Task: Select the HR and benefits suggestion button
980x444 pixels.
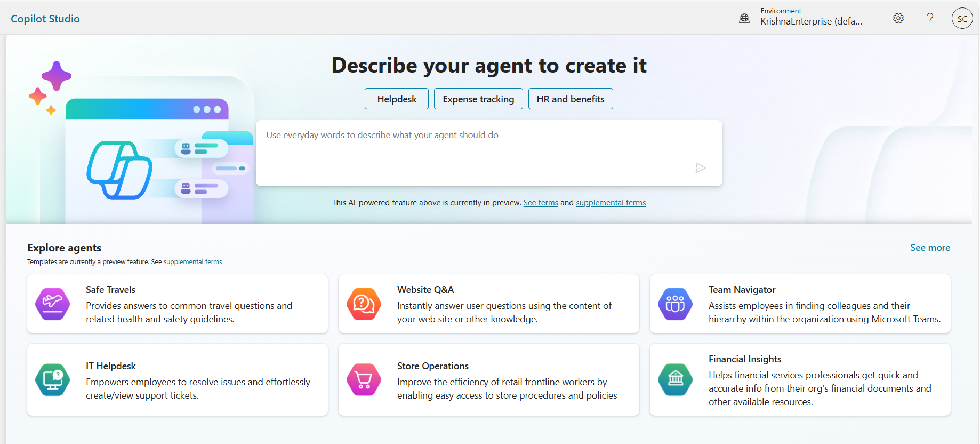Action: (571, 99)
